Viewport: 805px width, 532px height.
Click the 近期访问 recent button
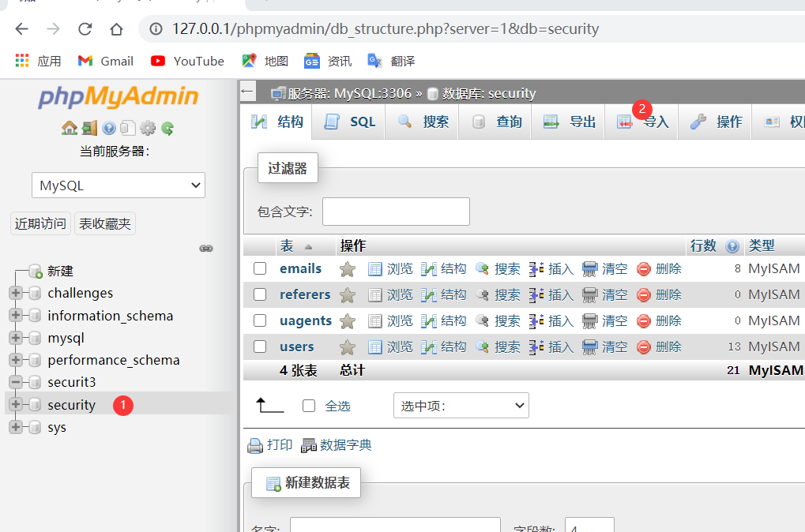coord(40,223)
